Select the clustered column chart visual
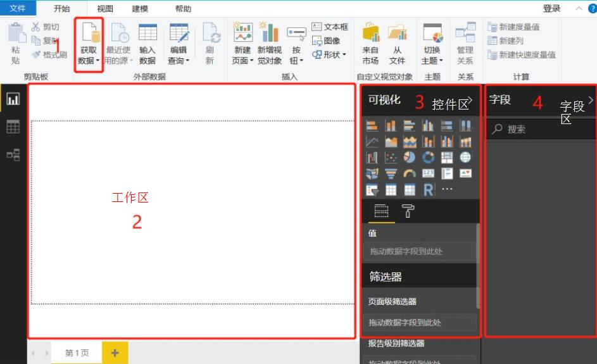The height and width of the screenshot is (364, 597). tap(428, 125)
